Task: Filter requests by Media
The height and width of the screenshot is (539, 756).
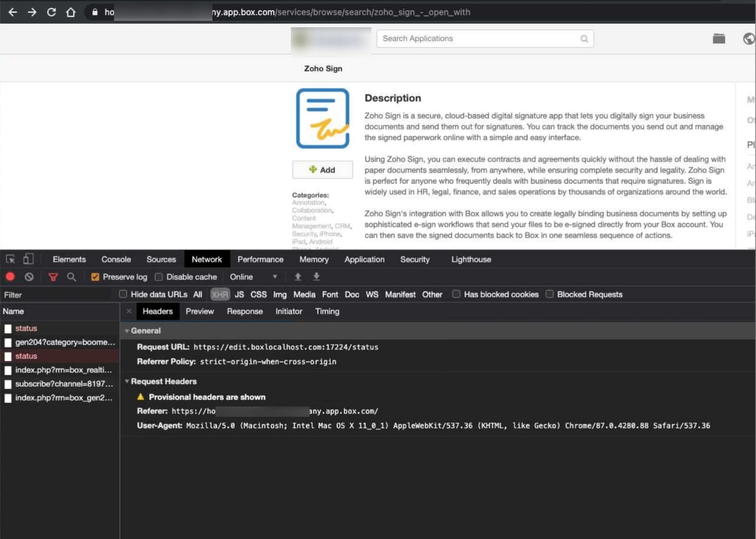Action: tap(304, 294)
